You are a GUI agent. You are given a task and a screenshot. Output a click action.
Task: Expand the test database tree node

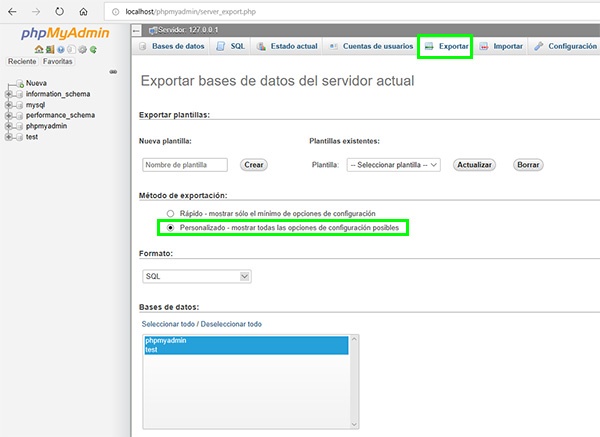(x=8, y=137)
